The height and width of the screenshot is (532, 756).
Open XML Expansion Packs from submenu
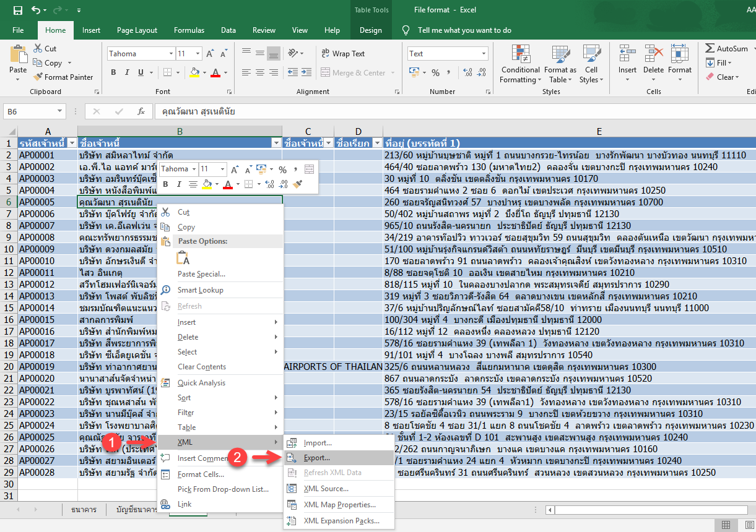(x=338, y=521)
